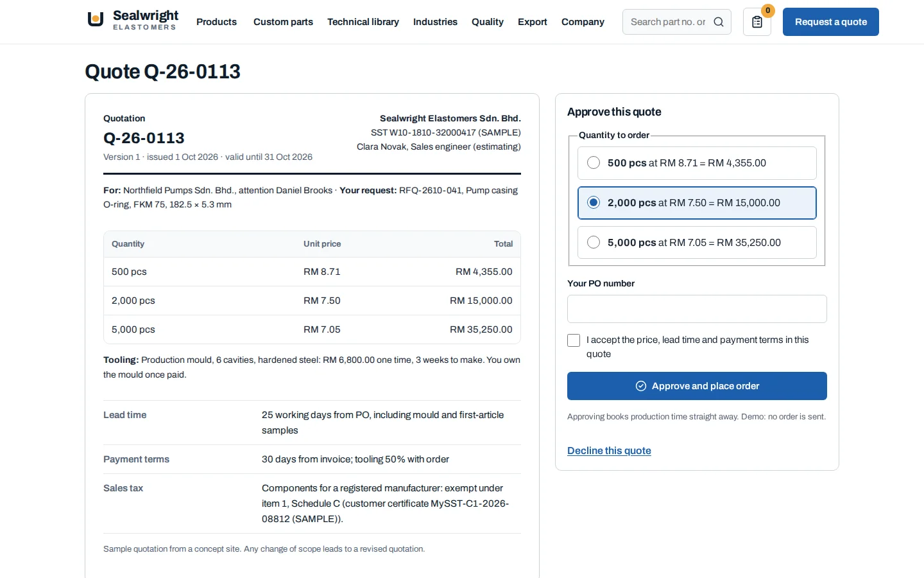The height and width of the screenshot is (578, 924).
Task: Click the RM 4,355.00 total cell
Action: pyautogui.click(x=484, y=272)
